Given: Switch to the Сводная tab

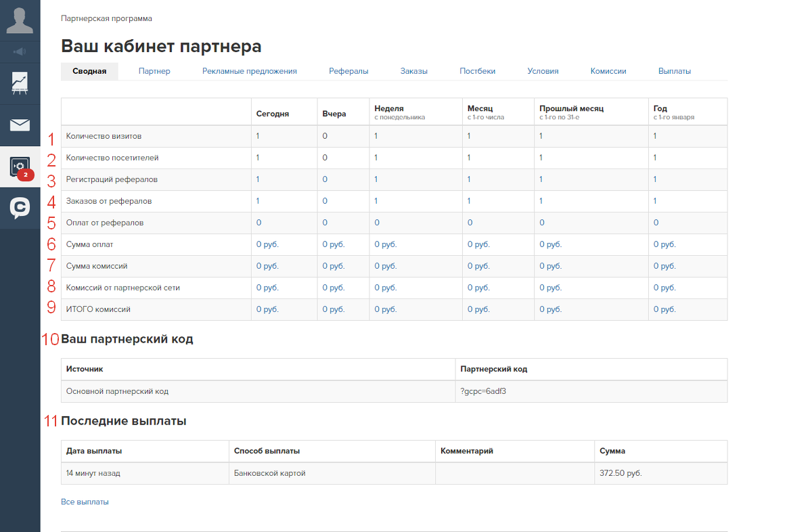Looking at the screenshot, I should (89, 71).
